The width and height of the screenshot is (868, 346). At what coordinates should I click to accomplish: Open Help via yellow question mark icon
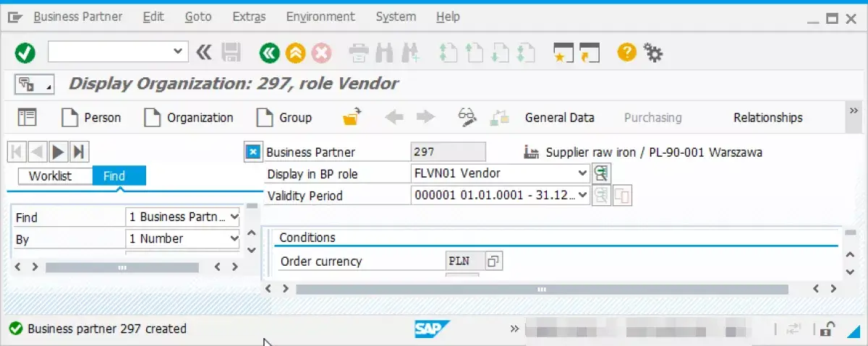tap(626, 52)
